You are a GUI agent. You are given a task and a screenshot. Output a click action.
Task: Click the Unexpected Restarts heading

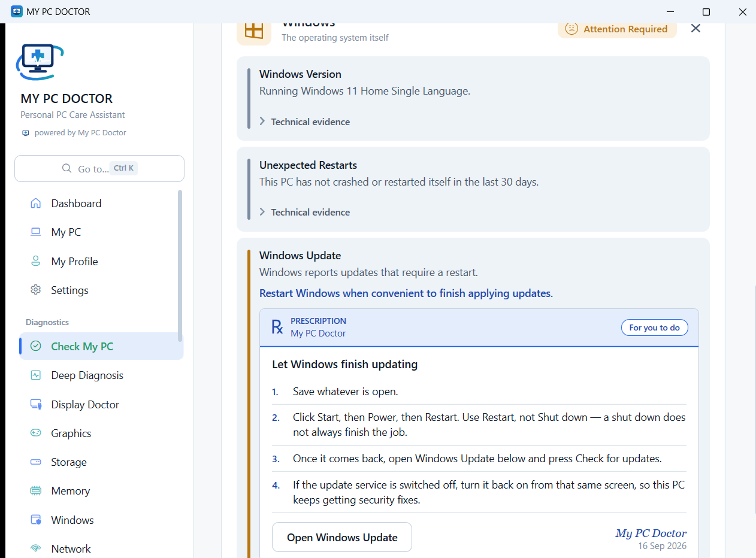click(x=308, y=165)
